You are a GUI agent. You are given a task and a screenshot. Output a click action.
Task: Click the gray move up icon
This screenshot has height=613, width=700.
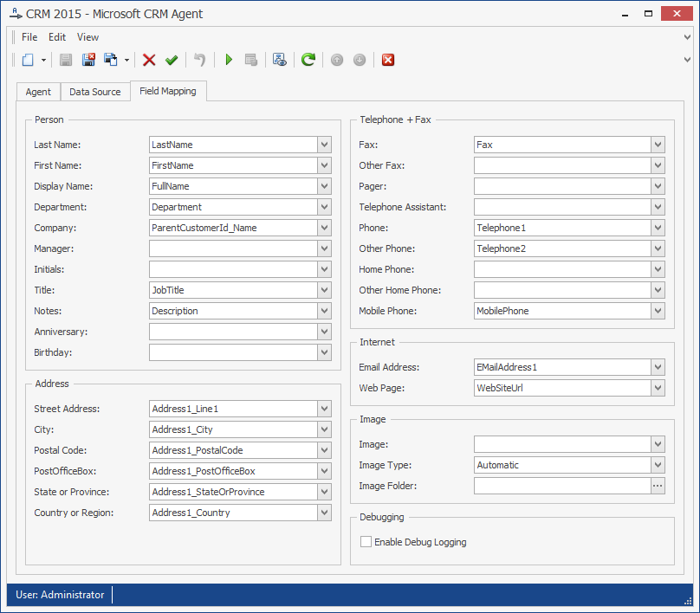point(337,60)
